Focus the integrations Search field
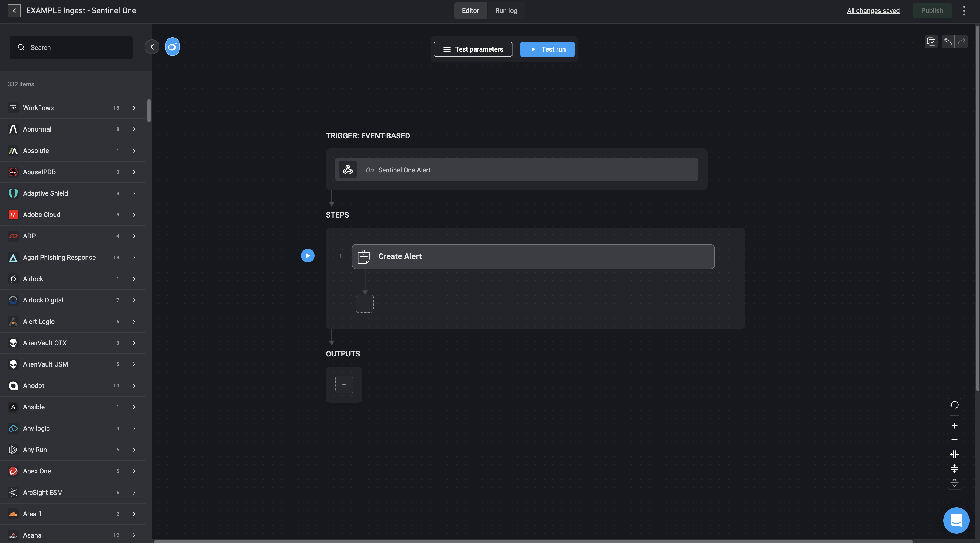The height and width of the screenshot is (543, 980). [71, 47]
